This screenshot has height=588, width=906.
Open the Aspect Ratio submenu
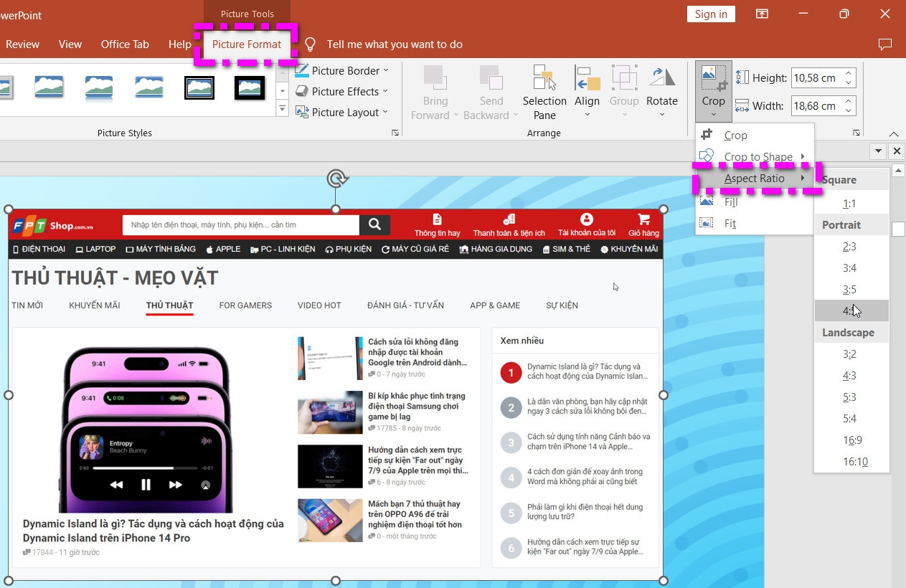755,178
